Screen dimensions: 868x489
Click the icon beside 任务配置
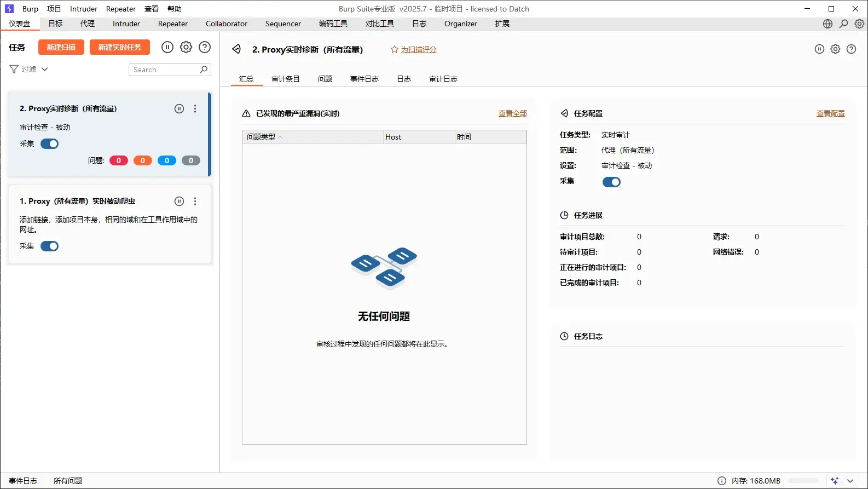tap(564, 113)
